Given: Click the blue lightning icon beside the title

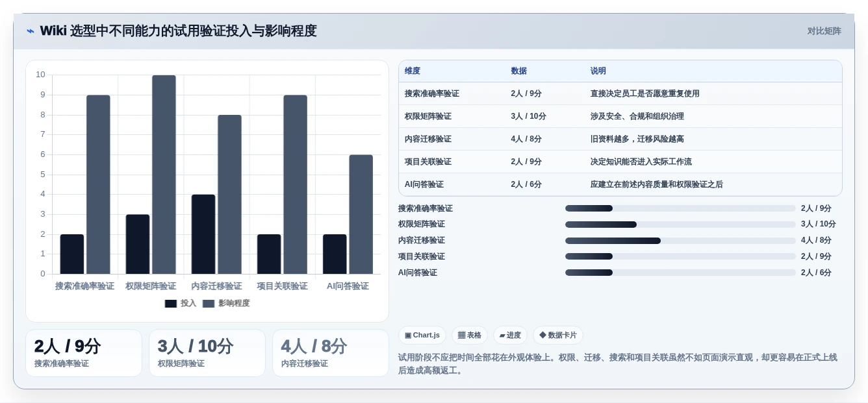Looking at the screenshot, I should (31, 31).
